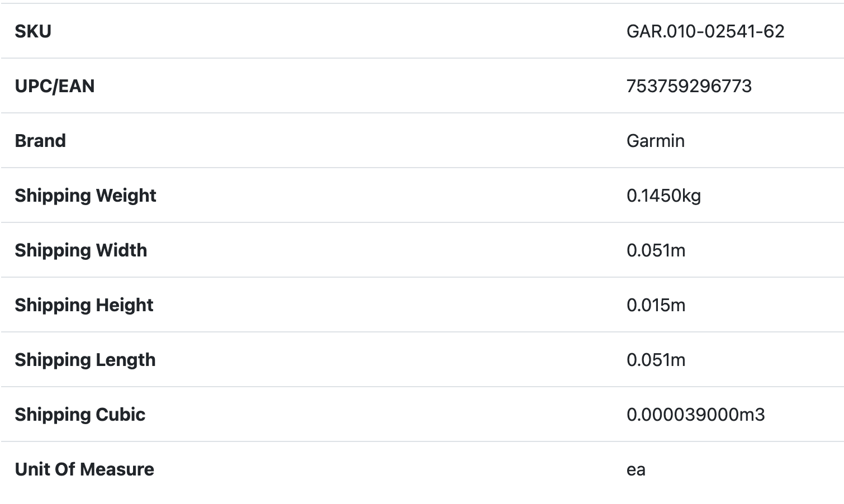Select the 0.015m height value
Screen dimensions: 844x504
[656, 305]
